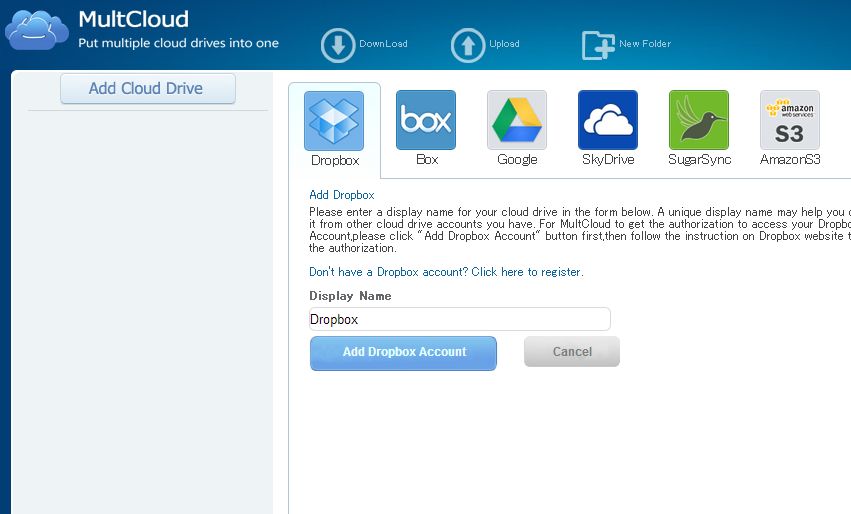Screen dimensions: 851x514
Task: Click the Add Cloud Drive button
Action: coord(148,88)
